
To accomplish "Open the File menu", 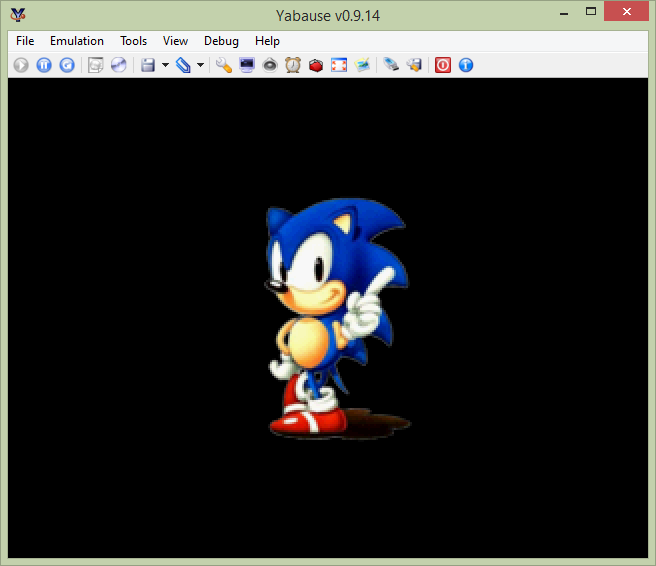I will pos(25,41).
